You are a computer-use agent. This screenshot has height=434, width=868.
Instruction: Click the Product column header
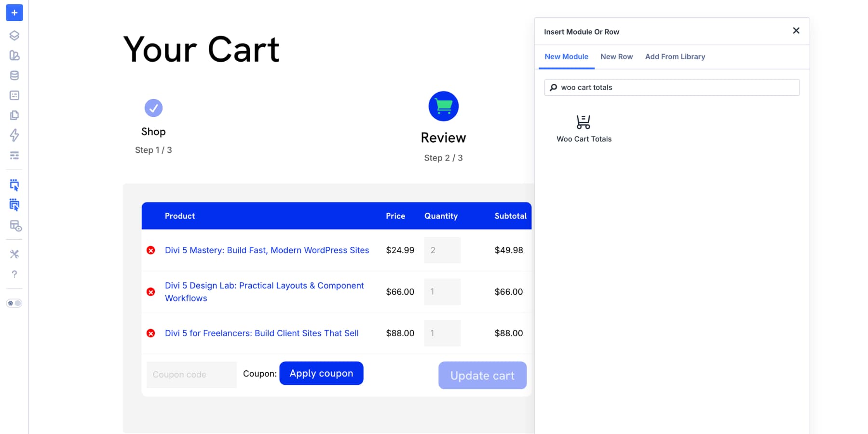pyautogui.click(x=180, y=216)
